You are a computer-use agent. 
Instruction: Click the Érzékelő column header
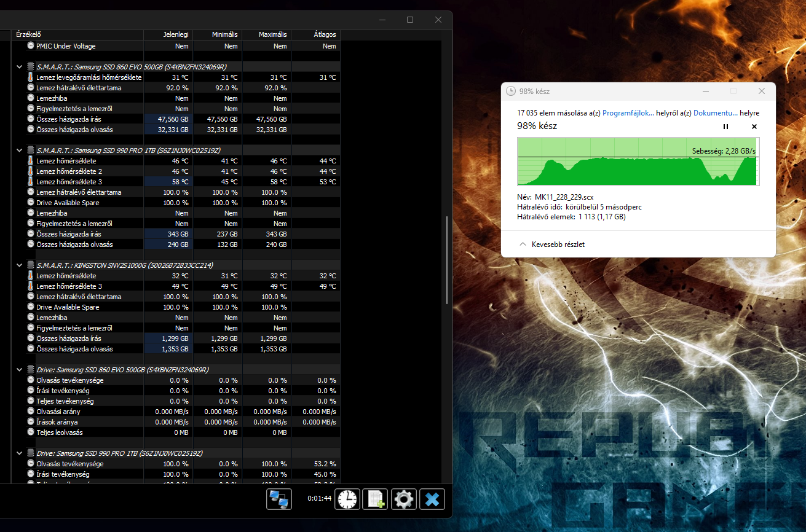coord(77,35)
